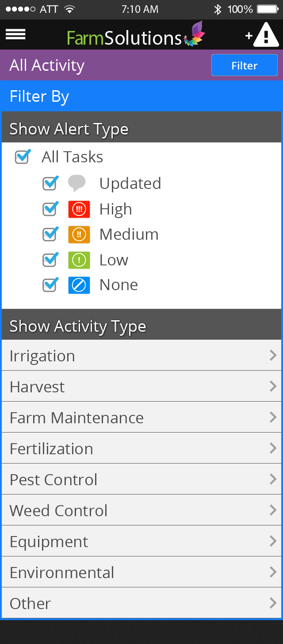Click the FarmSolutions leaf logo
Viewport: 283px width, 644px height.
[x=195, y=34]
